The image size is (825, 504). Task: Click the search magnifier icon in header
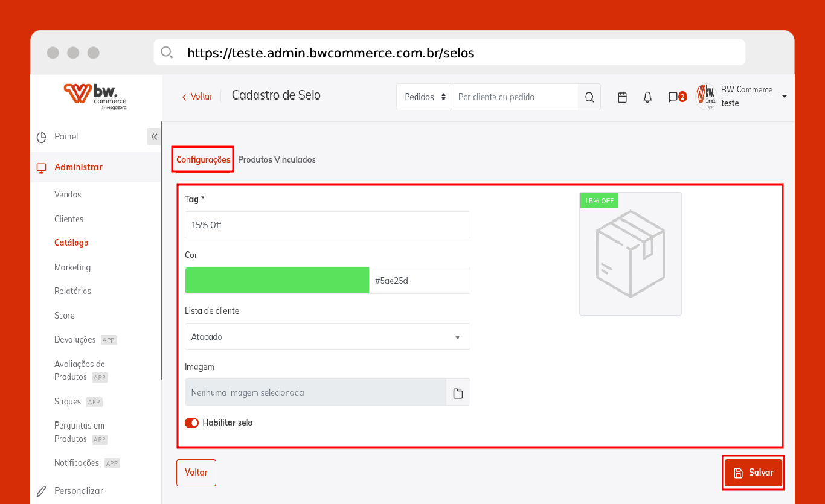point(589,97)
